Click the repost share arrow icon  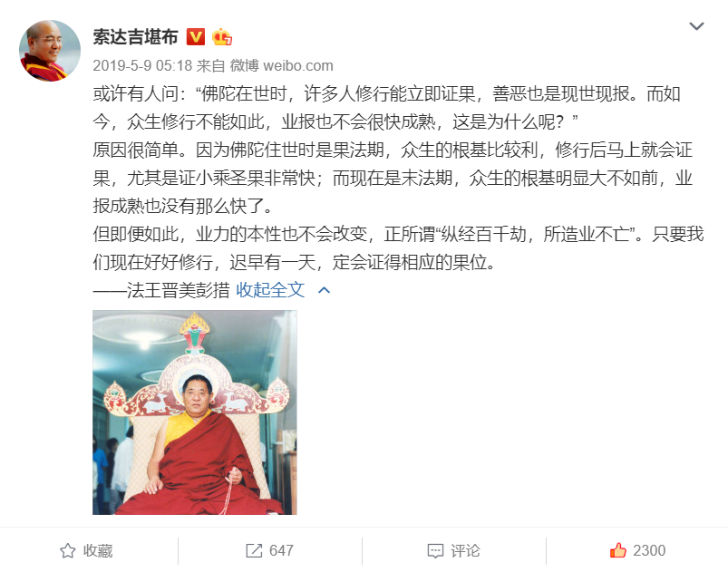pyautogui.click(x=254, y=550)
